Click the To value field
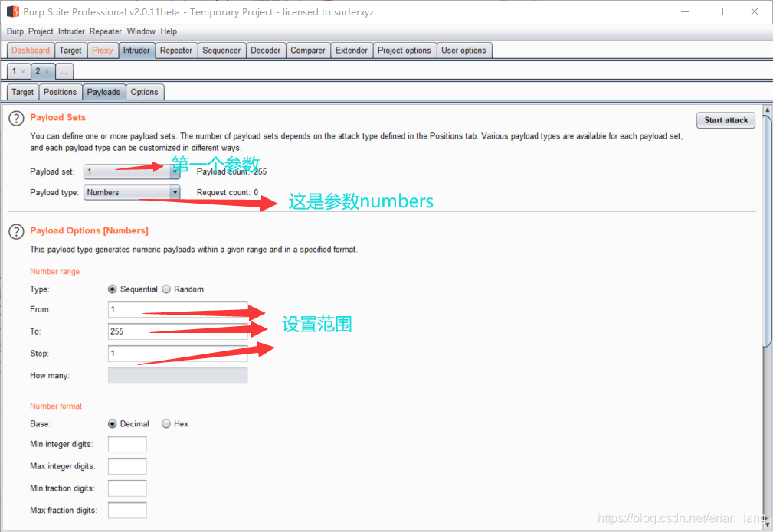The width and height of the screenshot is (773, 532). click(x=178, y=331)
